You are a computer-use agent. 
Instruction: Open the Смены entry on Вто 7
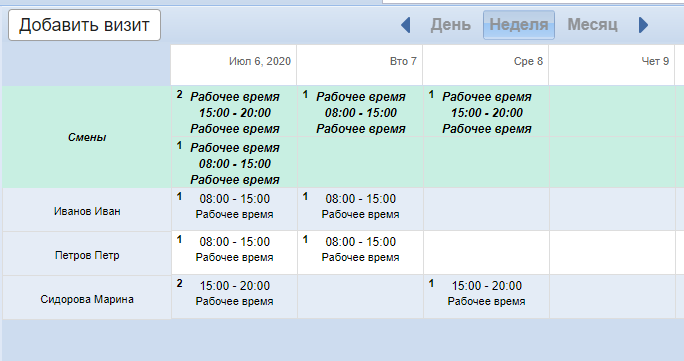(x=360, y=112)
